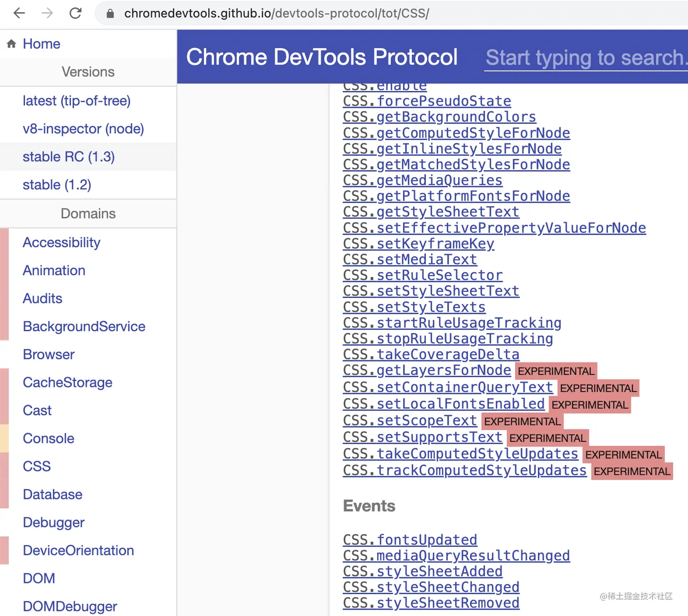
Task: Open CSS.setStyleSheetText link
Action: tap(431, 291)
